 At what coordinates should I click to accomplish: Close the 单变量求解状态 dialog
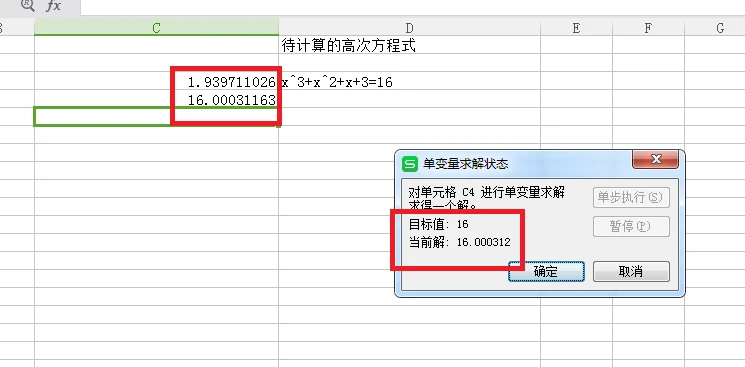[x=655, y=159]
